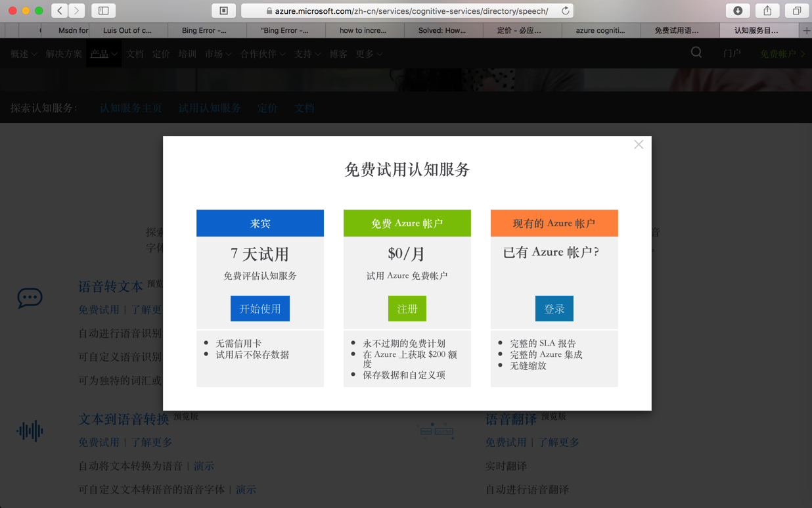Click the dialog title 免费试用认知服务
Screen dimensions: 812x508
(x=407, y=170)
